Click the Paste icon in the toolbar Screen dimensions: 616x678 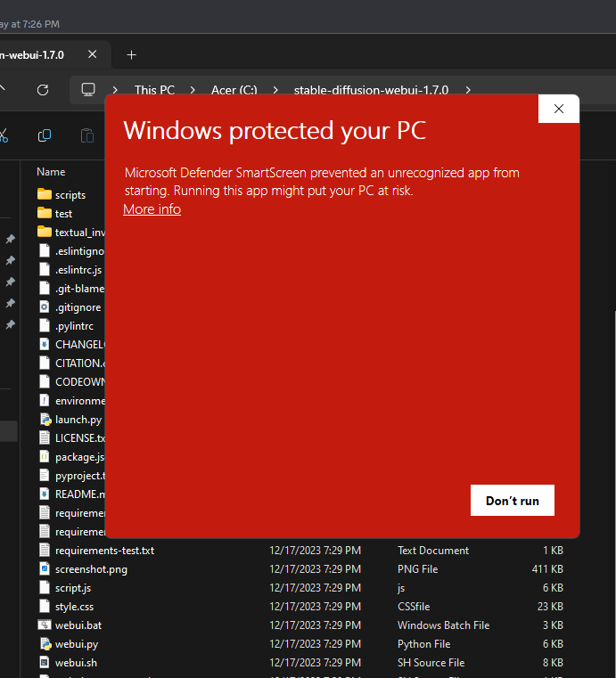(x=87, y=135)
